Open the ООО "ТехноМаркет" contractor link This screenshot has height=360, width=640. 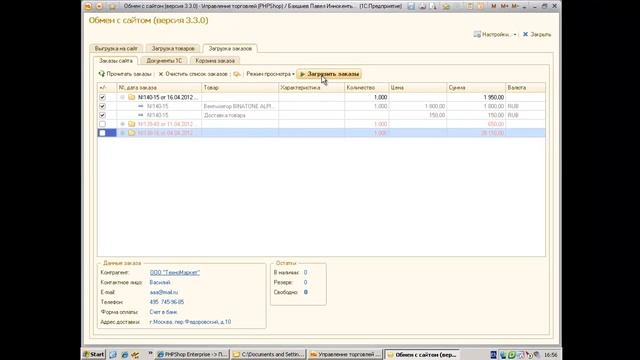tap(175, 272)
